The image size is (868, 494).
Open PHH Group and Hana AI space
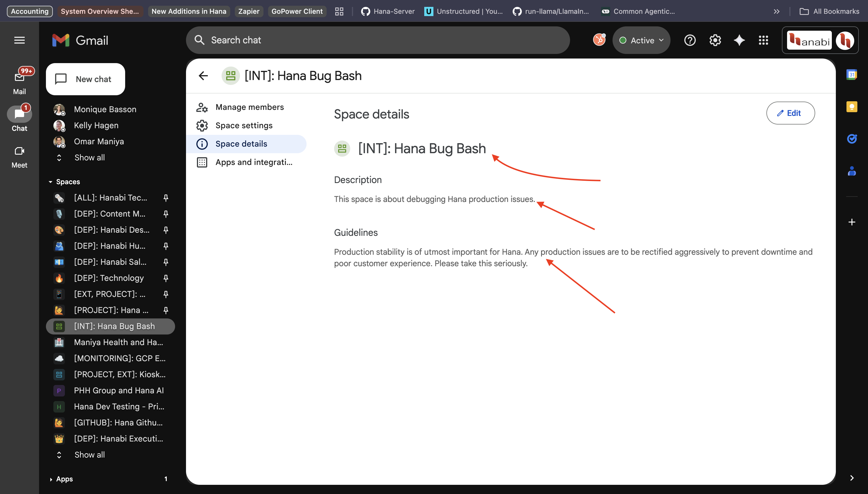(110, 390)
